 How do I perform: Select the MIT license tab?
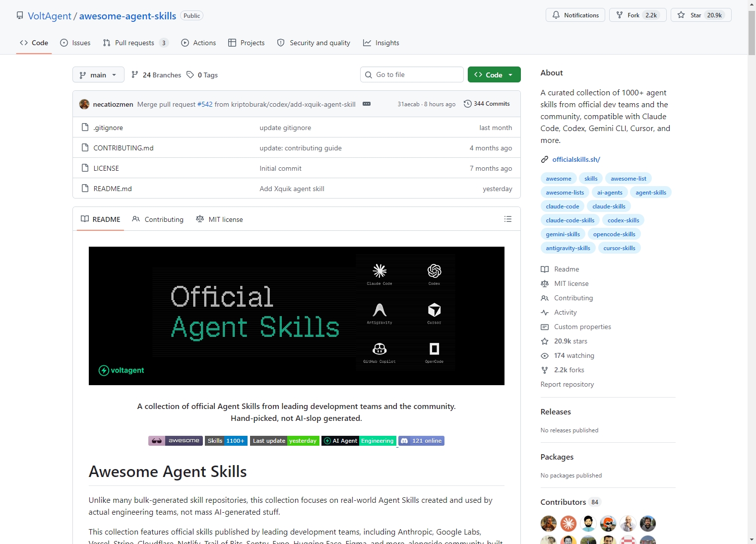219,219
